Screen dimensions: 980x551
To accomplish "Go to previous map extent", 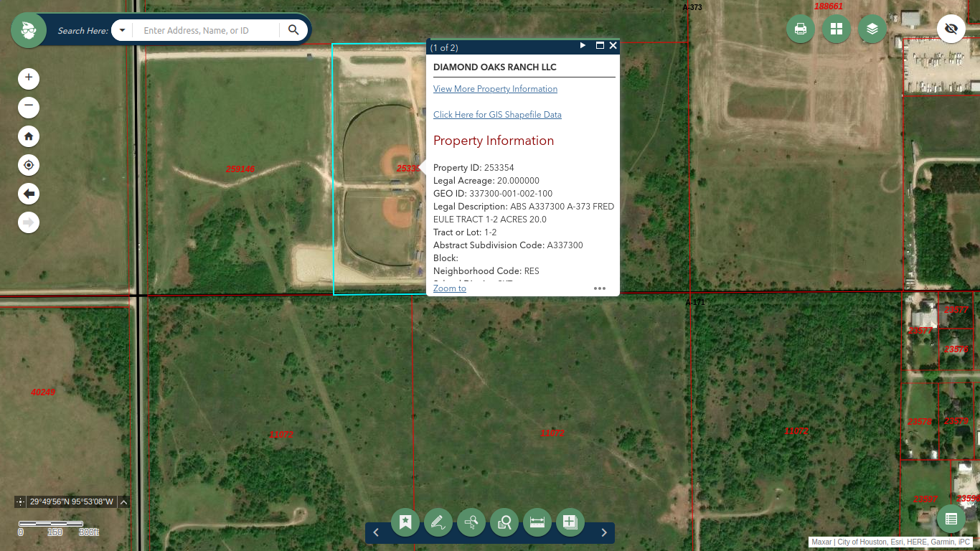I will coord(29,194).
